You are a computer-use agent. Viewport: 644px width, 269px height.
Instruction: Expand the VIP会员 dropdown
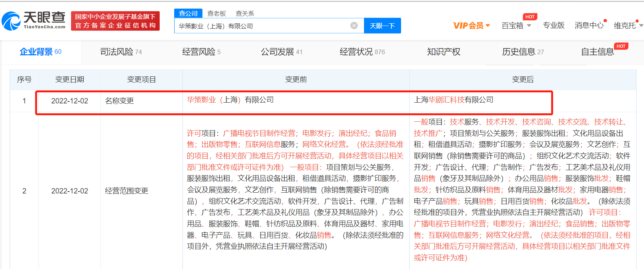tap(471, 26)
